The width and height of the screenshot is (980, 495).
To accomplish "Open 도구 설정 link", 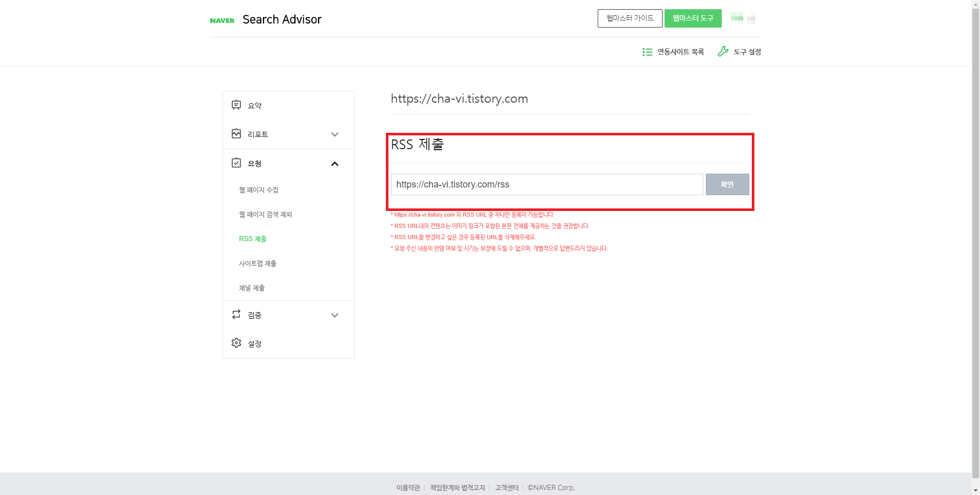I will click(747, 52).
